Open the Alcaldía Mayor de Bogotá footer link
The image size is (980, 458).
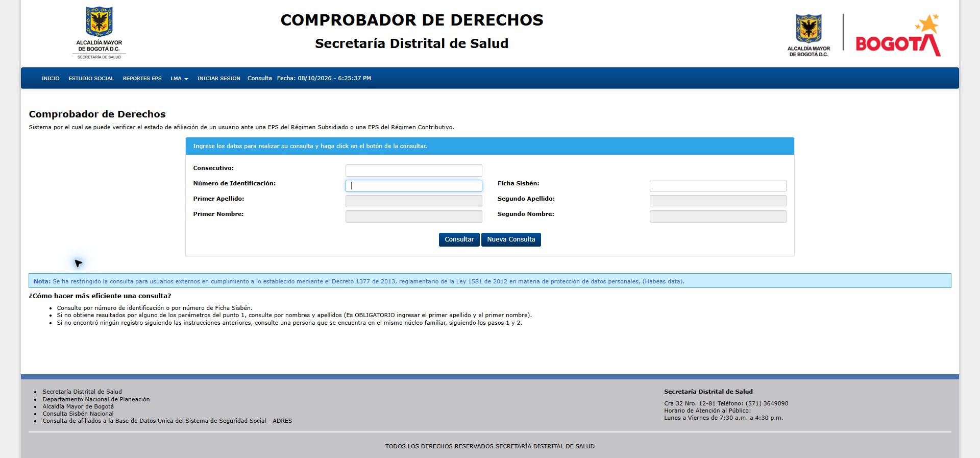point(78,407)
